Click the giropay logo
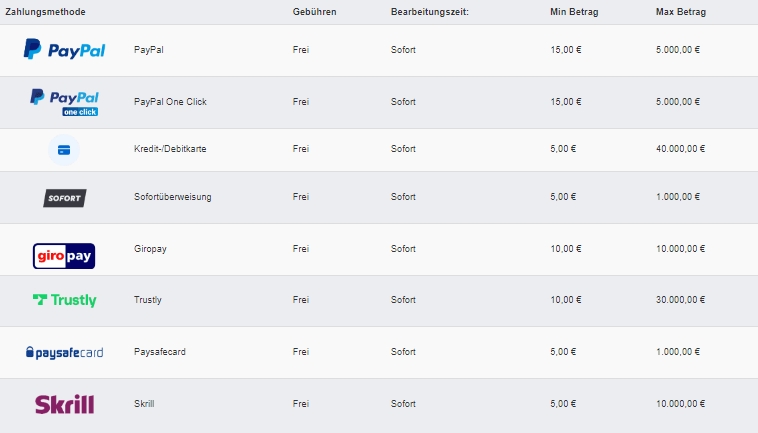The width and height of the screenshot is (758, 433). (64, 256)
